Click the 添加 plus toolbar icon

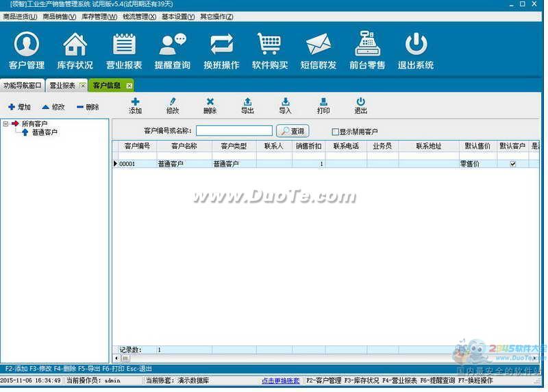click(x=135, y=106)
